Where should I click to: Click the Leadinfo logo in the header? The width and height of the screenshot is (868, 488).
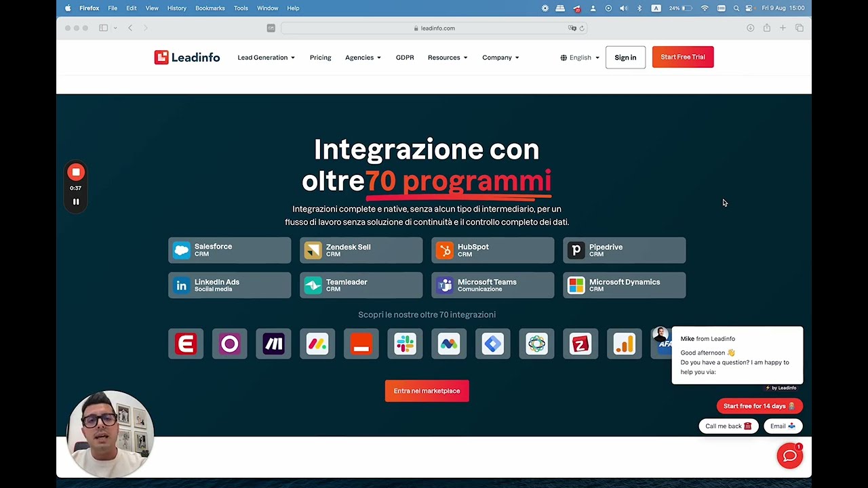coord(187,58)
